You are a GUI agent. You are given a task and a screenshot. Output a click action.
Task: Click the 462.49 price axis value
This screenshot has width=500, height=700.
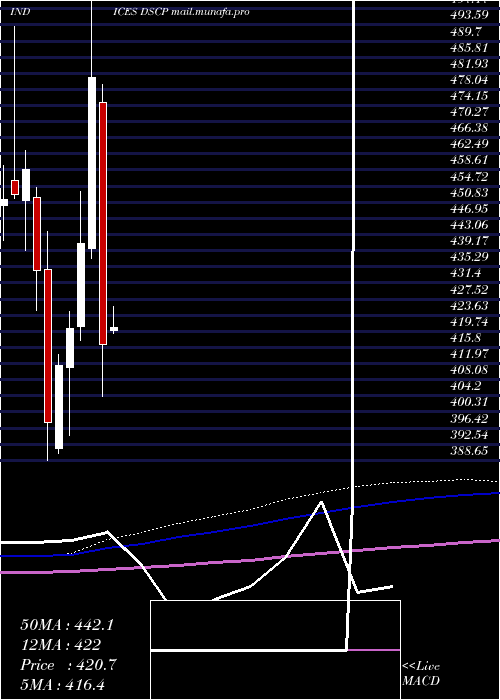point(469,144)
